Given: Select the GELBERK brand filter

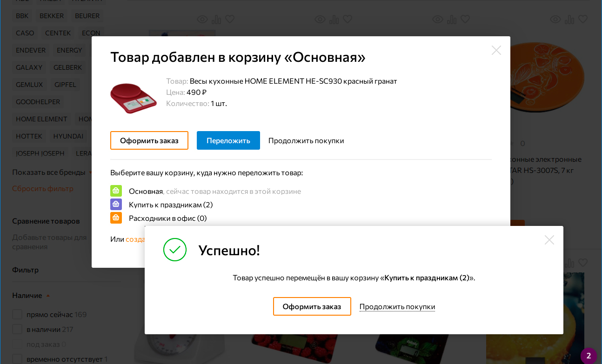Looking at the screenshot, I should [68, 67].
